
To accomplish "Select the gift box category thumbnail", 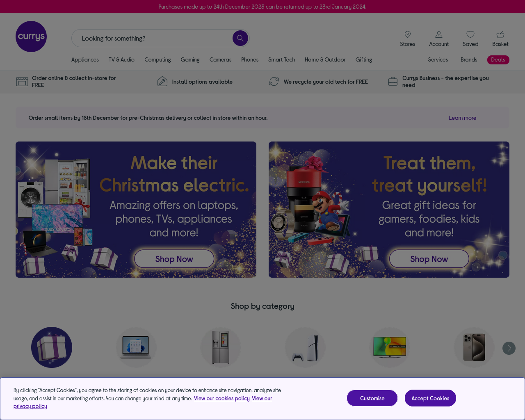I will (x=52, y=347).
